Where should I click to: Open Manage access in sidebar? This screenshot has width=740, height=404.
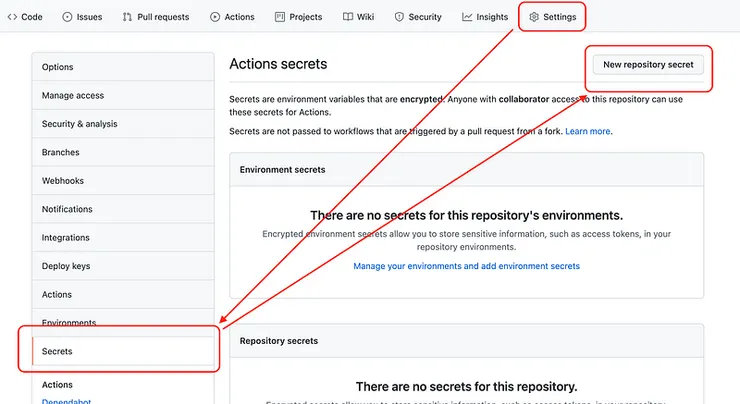click(73, 96)
